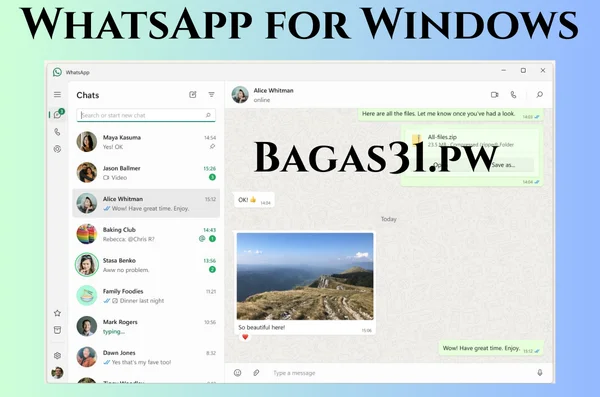
Task: Click mention @ icon on Baking Club chat
Action: click(x=202, y=239)
